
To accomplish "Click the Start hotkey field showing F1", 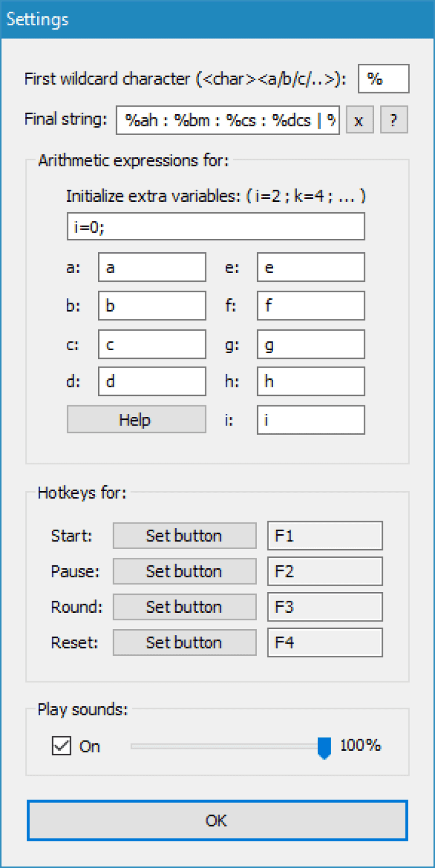I will (325, 536).
